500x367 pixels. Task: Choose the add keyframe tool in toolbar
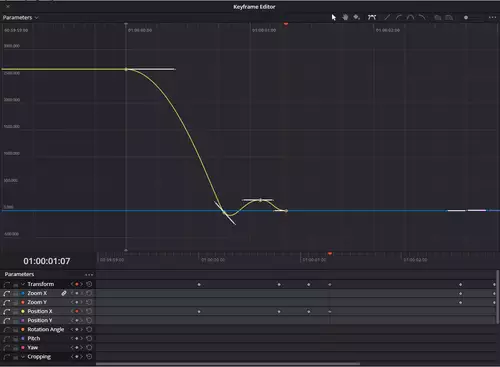357,17
